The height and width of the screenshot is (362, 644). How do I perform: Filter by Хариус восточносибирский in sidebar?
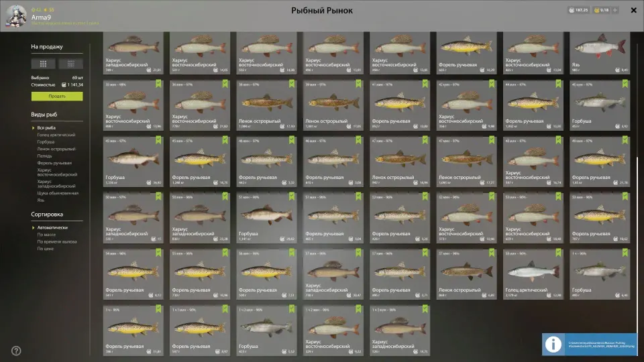(57, 172)
